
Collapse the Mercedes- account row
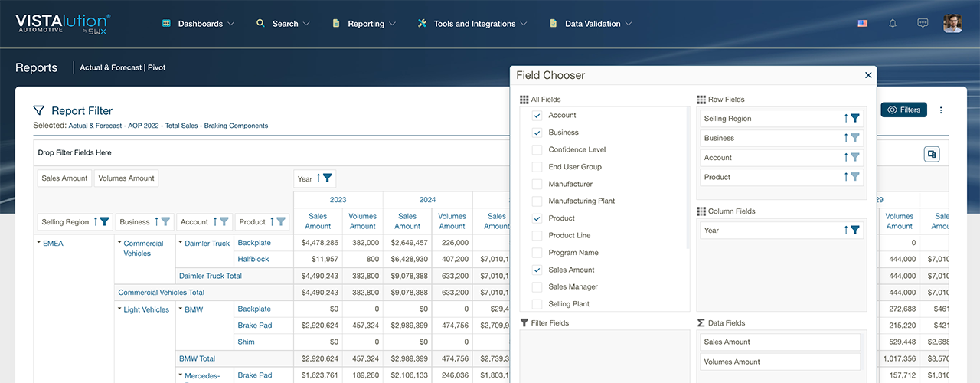coord(181,376)
